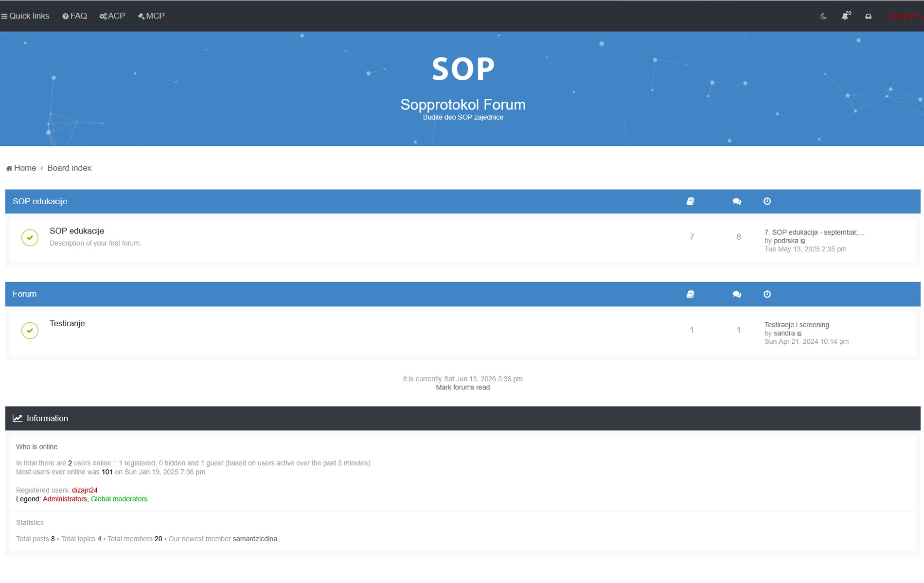Click the Sopprotokol Forum title
924x583 pixels.
(x=463, y=105)
